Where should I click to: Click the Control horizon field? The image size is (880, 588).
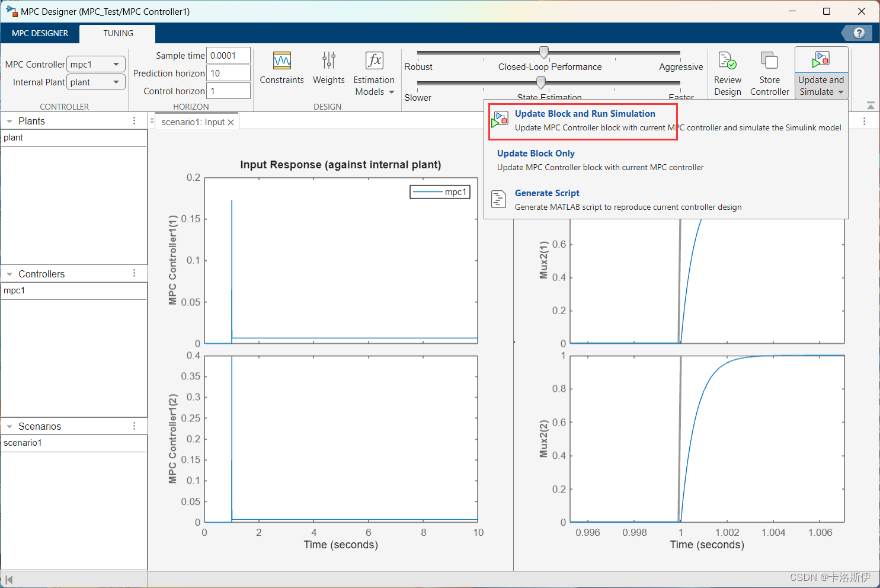point(228,91)
